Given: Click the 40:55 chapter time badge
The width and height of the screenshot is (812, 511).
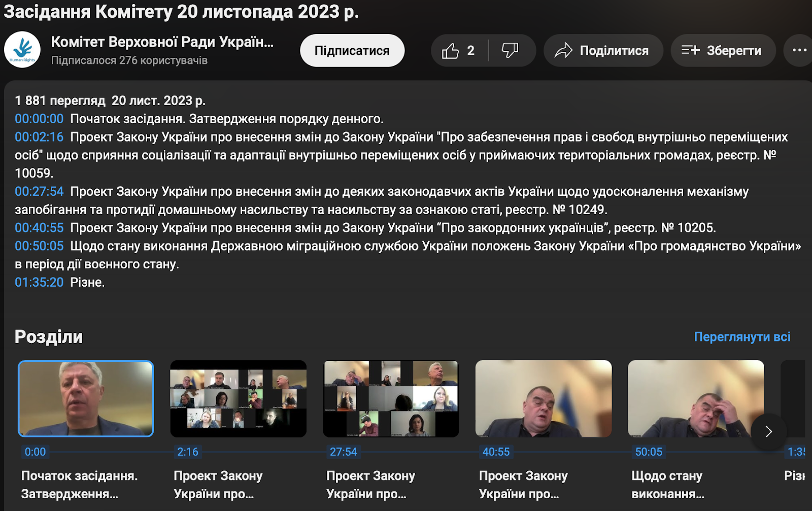Looking at the screenshot, I should pos(496,452).
